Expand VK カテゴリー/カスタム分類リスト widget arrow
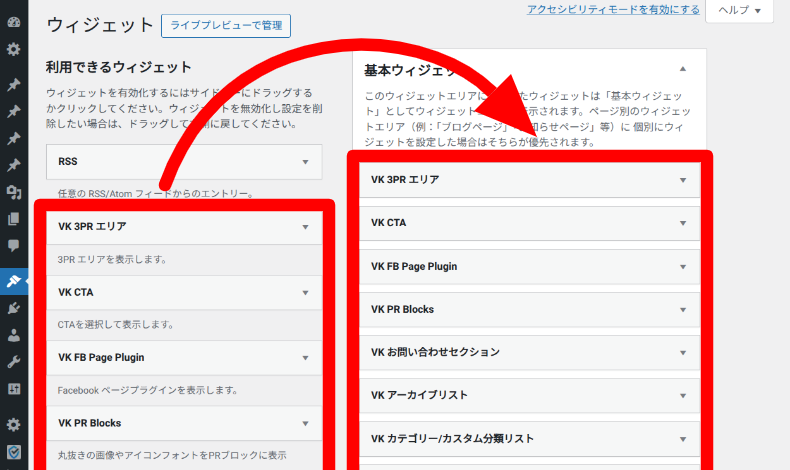This screenshot has width=790, height=470. click(x=683, y=439)
